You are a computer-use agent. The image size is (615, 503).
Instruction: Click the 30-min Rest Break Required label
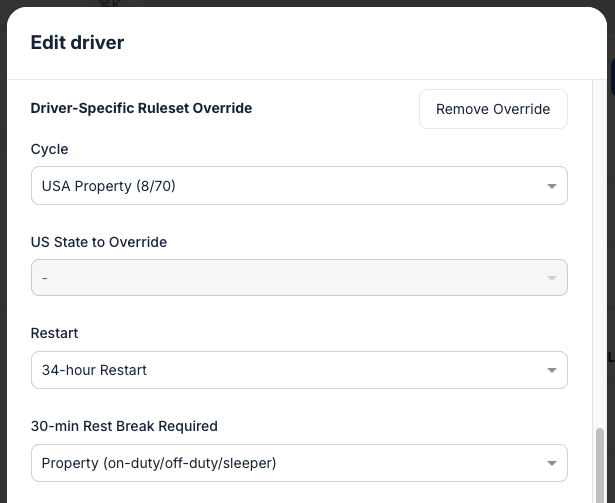point(124,426)
